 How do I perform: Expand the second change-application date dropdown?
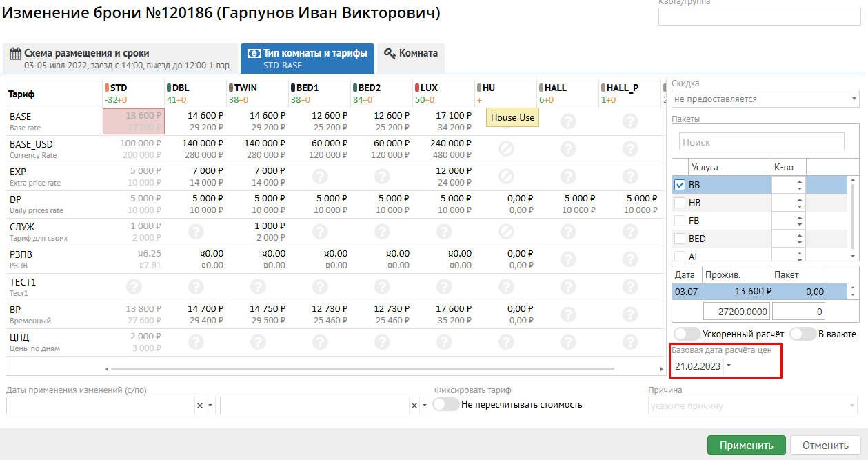(x=423, y=406)
